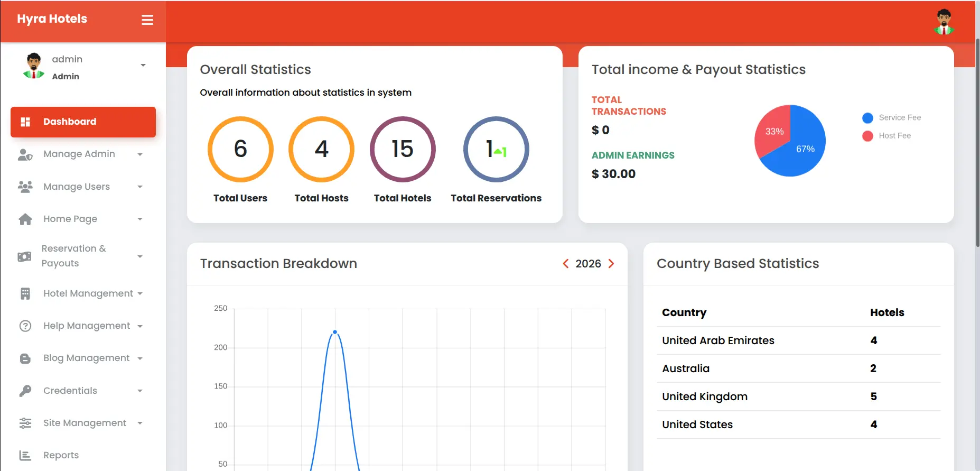The width and height of the screenshot is (980, 471).
Task: Click the Reservation & Payouts money icon
Action: coord(24,256)
